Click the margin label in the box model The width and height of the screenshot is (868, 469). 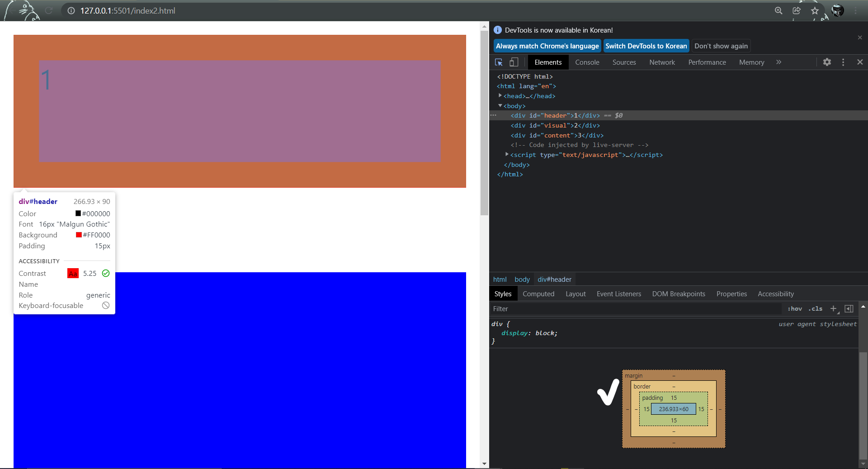[633, 375]
